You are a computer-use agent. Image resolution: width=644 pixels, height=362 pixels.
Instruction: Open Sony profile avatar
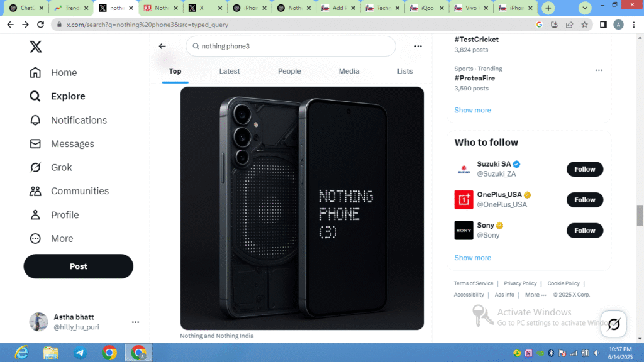pos(464,230)
